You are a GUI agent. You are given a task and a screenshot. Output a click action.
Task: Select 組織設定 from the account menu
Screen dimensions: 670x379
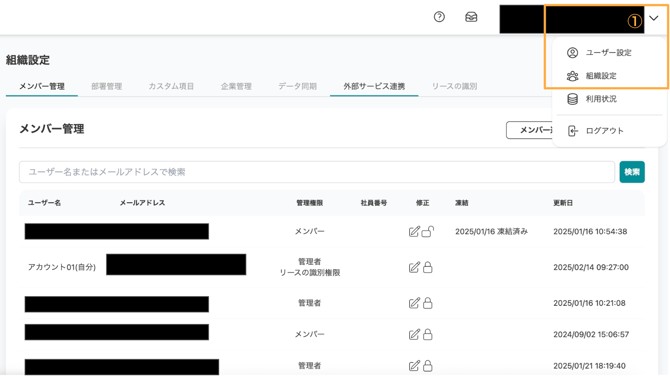point(601,76)
